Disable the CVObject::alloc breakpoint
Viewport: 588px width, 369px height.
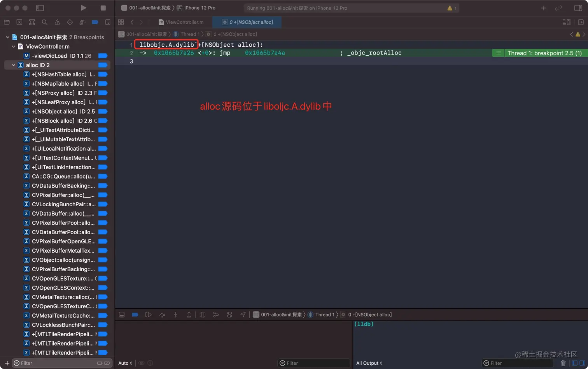click(x=103, y=260)
